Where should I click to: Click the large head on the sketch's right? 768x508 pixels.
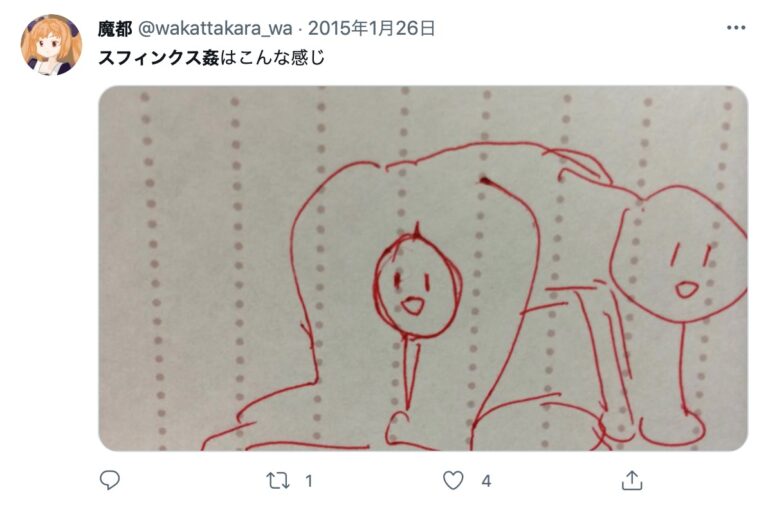point(679,254)
